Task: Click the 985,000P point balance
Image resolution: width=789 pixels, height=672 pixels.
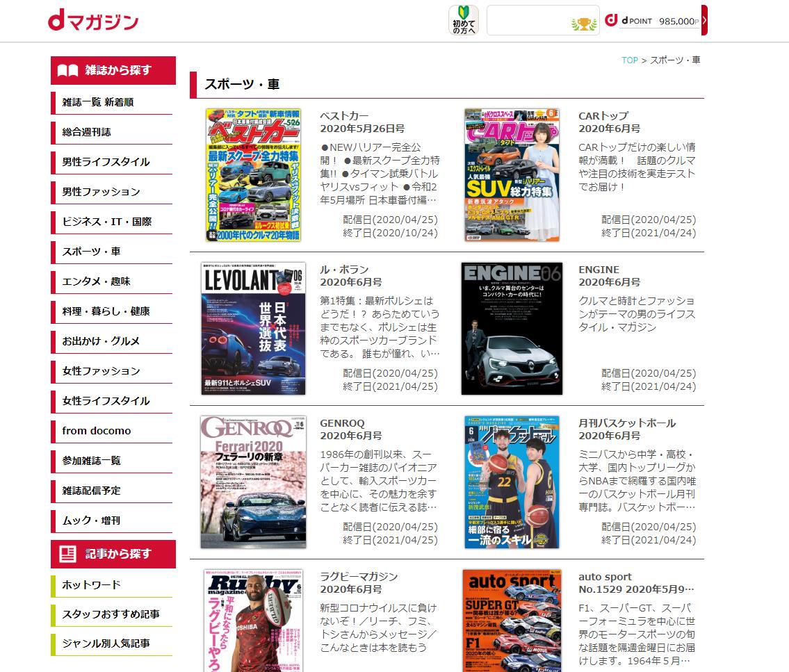Action: [x=678, y=21]
